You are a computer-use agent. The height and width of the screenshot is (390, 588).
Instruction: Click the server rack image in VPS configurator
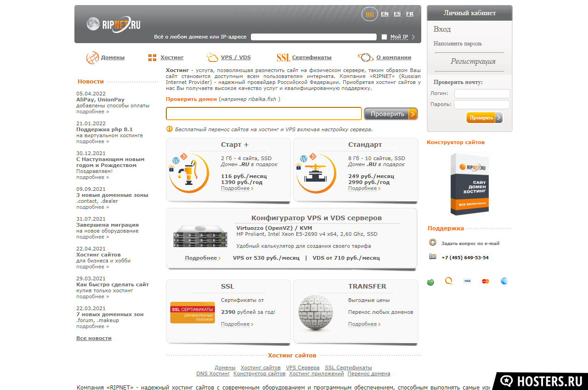click(200, 236)
